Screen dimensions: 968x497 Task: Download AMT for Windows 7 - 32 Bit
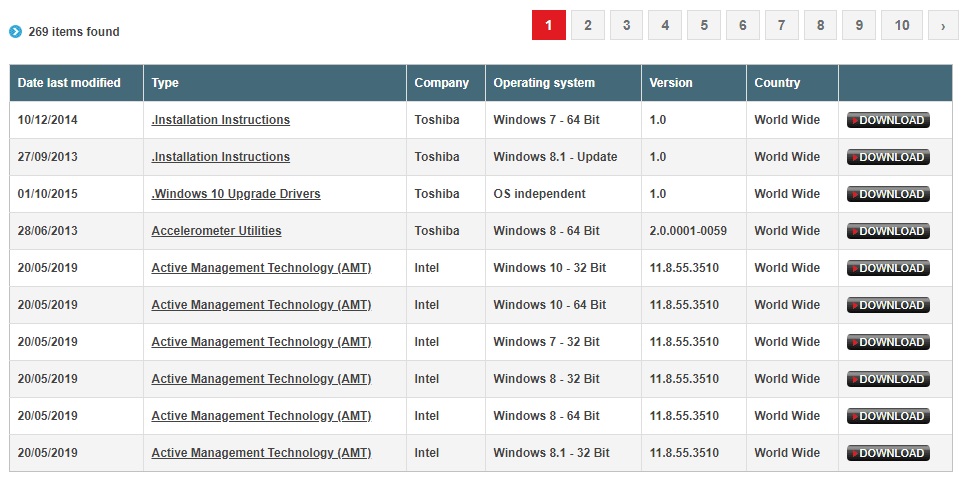[x=888, y=342]
